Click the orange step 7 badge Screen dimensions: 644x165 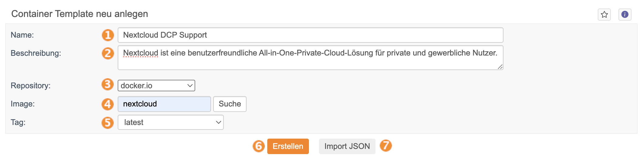[386, 146]
